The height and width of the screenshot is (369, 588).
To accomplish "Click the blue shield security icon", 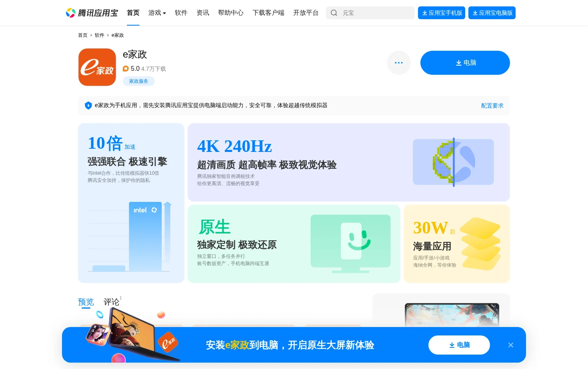I will pyautogui.click(x=88, y=106).
